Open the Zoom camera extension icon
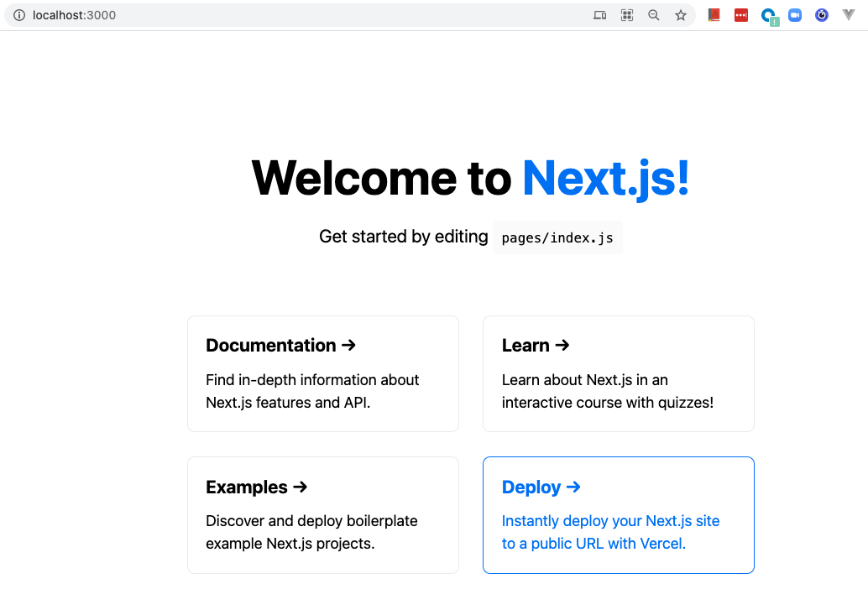Screen dimensions: 868x615 point(795,15)
